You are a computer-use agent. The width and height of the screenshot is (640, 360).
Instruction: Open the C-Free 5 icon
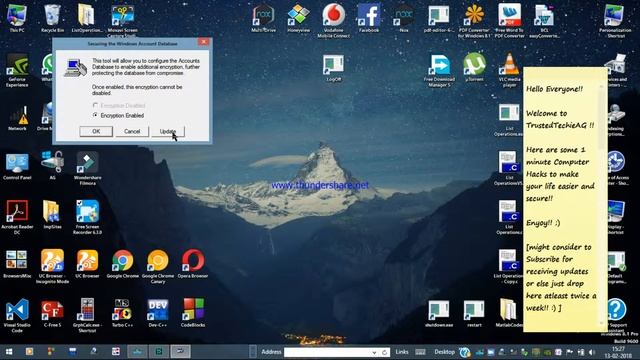click(52, 313)
